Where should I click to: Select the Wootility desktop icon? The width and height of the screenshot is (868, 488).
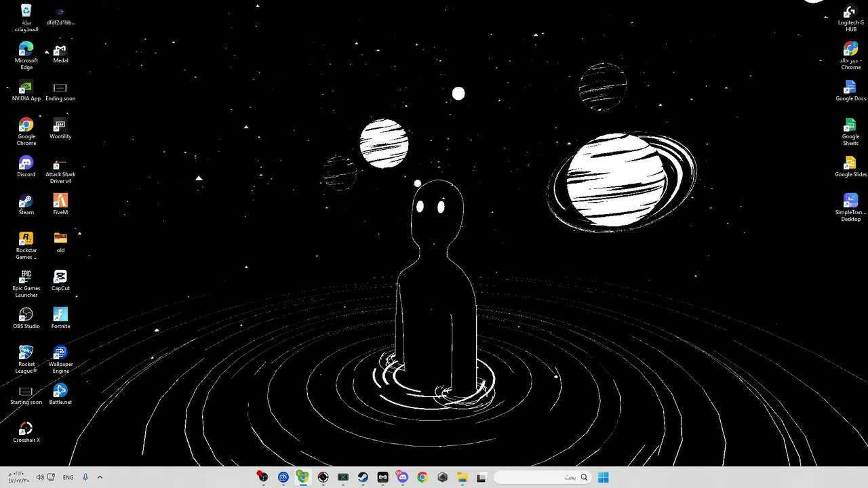(60, 129)
